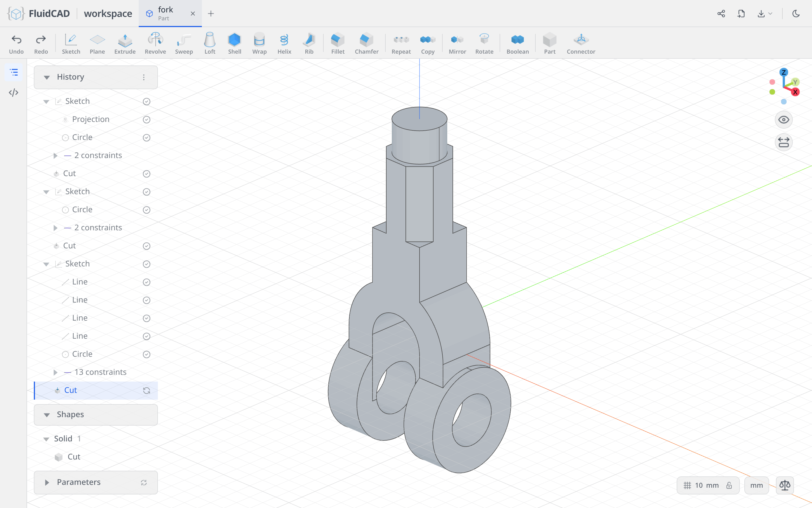812x508 pixels.
Task: Apply the Fillet tool
Action: click(x=337, y=44)
